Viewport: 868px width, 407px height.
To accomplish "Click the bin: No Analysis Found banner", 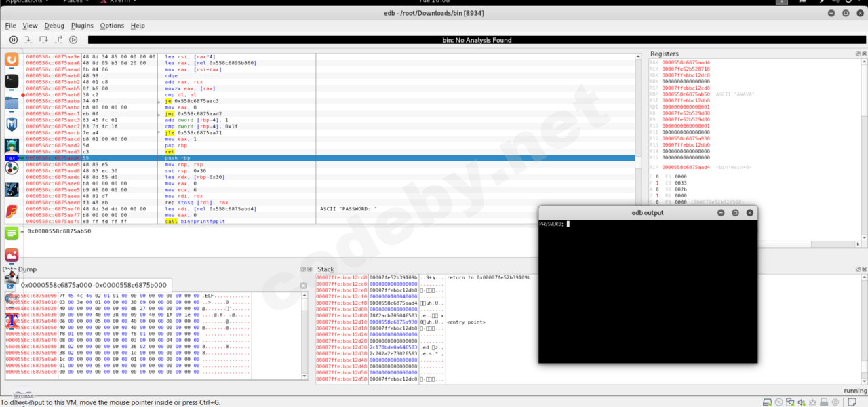I will (477, 40).
